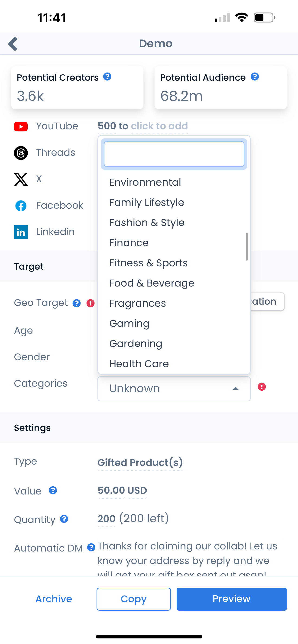Viewport: 298px width, 644px height.
Task: Open Geo Target help icon
Action: (x=77, y=303)
